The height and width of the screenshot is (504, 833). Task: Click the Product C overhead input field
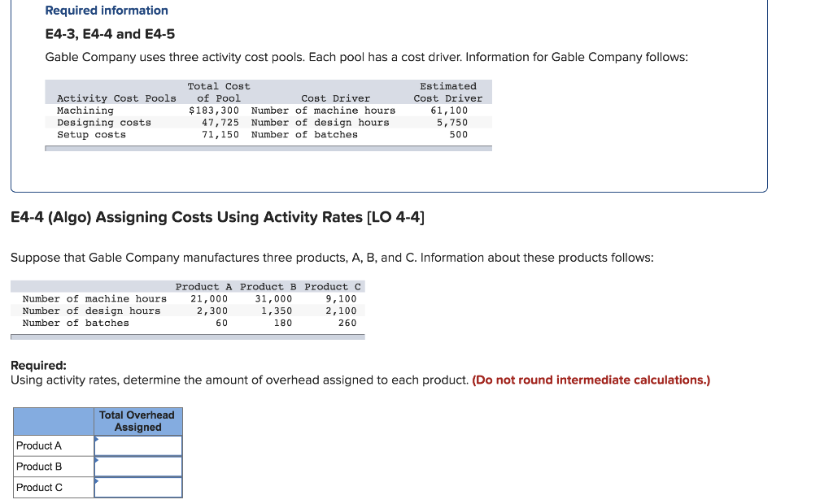(x=138, y=487)
